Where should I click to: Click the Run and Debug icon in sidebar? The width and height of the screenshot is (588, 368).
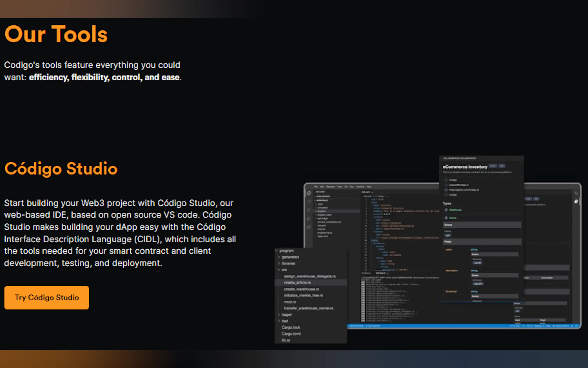(309, 218)
